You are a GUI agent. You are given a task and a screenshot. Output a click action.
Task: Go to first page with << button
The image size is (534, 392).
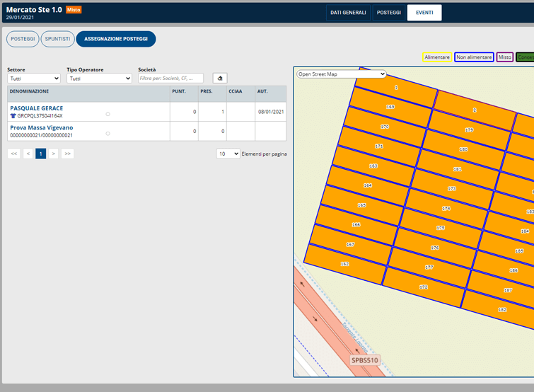(x=14, y=154)
